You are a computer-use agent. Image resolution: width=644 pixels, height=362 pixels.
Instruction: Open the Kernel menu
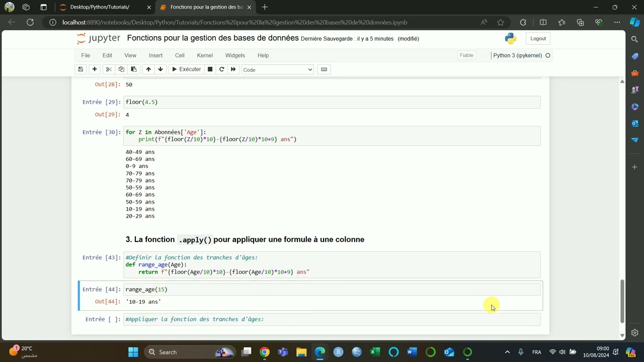(205, 55)
